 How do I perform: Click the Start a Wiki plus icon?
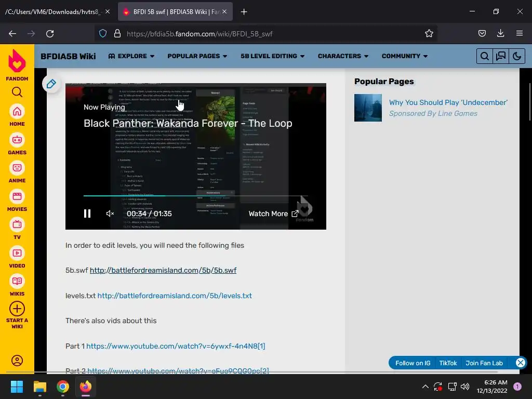(17, 309)
